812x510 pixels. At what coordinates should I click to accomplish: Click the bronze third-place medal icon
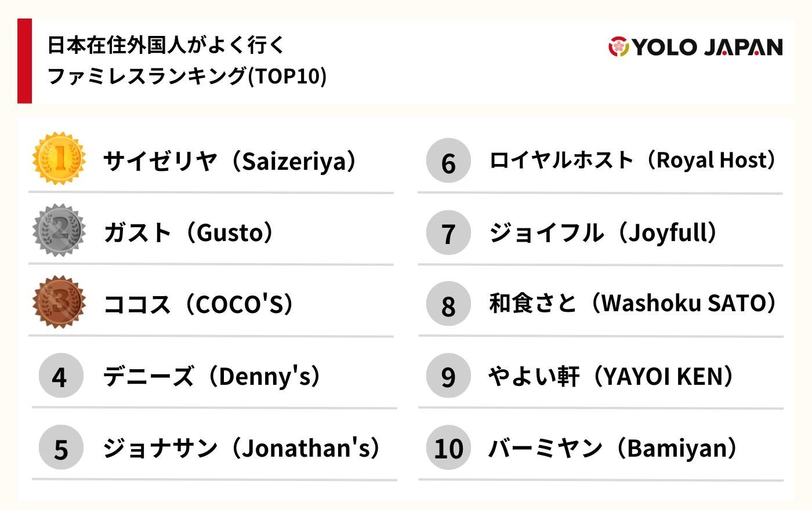click(59, 302)
